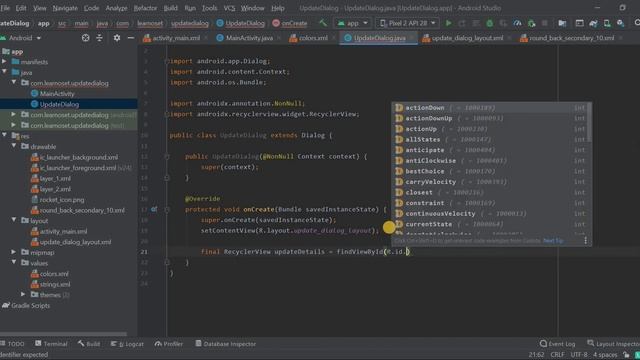Open the AVD Manager icon
This screenshot has width=640, height=360.
point(607,23)
